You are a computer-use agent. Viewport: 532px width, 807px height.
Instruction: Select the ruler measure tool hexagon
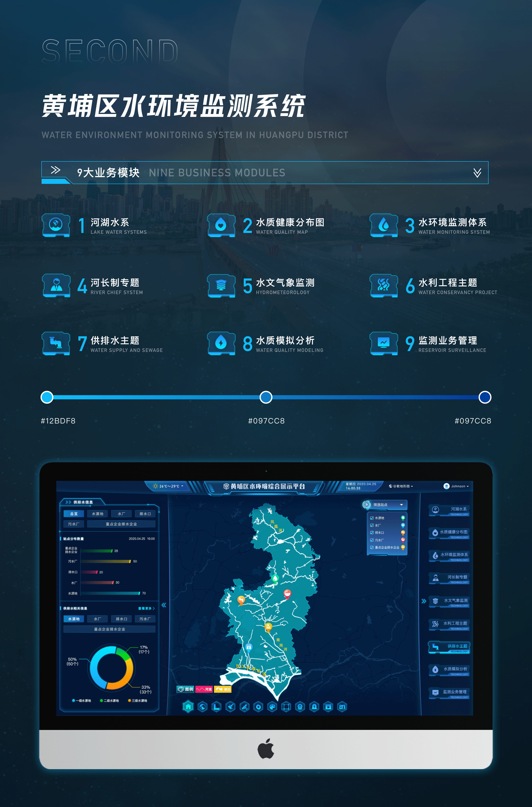click(x=217, y=707)
